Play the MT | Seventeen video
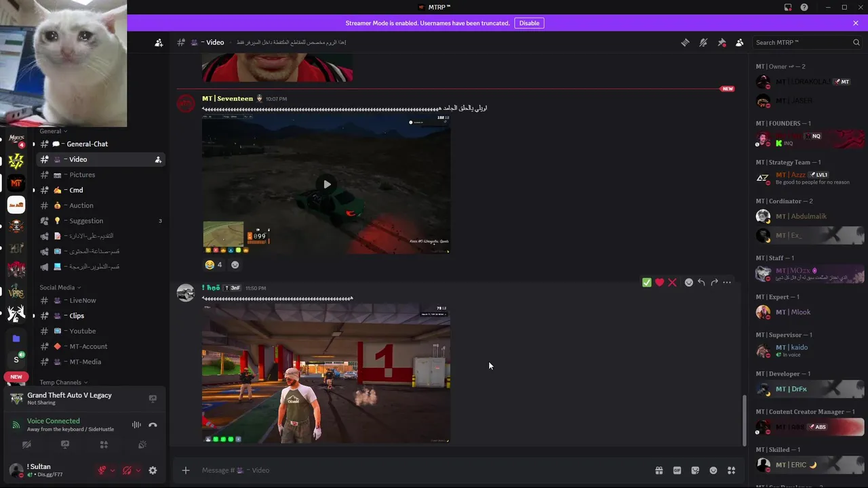The height and width of the screenshot is (488, 868). 327,184
